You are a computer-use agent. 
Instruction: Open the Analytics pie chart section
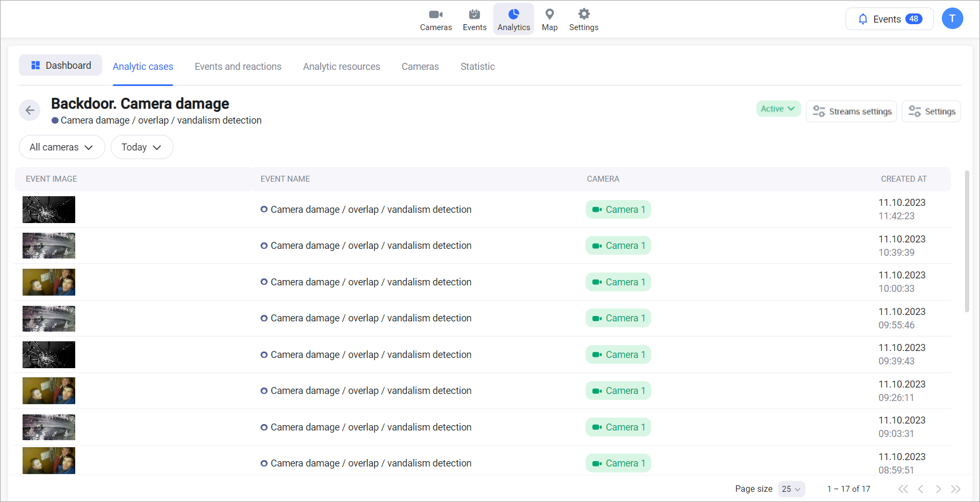pyautogui.click(x=514, y=19)
